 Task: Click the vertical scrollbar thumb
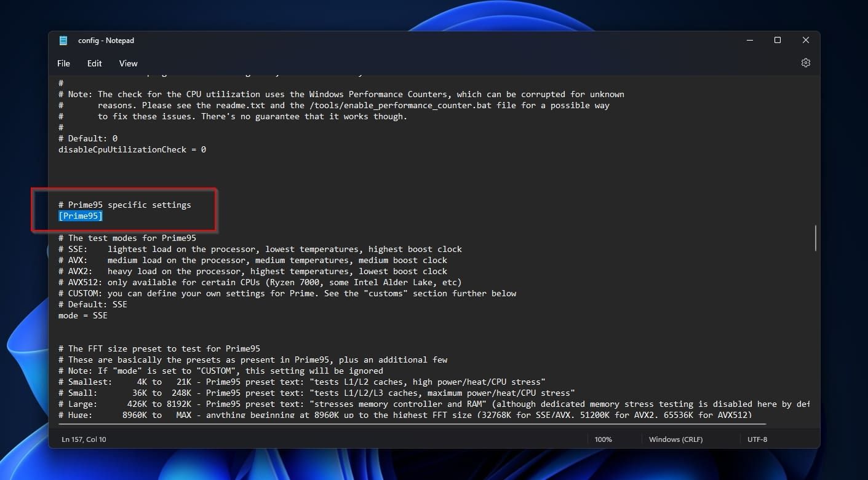tap(816, 238)
